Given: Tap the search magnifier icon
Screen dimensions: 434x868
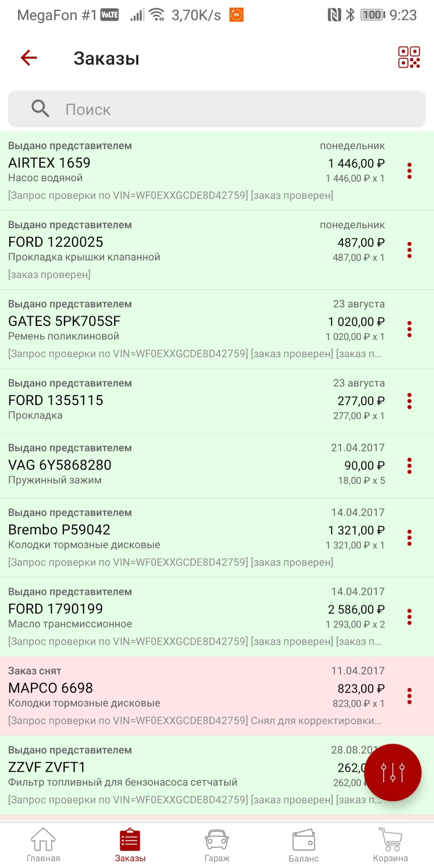Looking at the screenshot, I should tap(40, 109).
